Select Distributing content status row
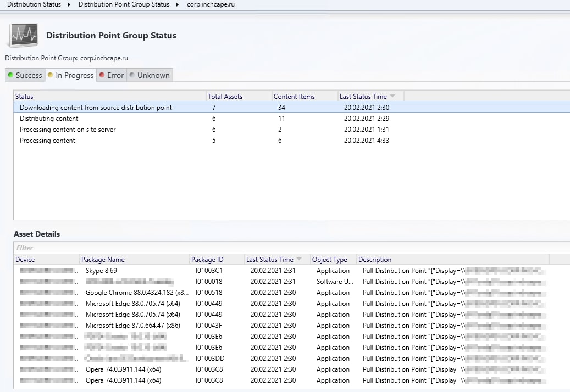This screenshot has width=570, height=392. (49, 119)
